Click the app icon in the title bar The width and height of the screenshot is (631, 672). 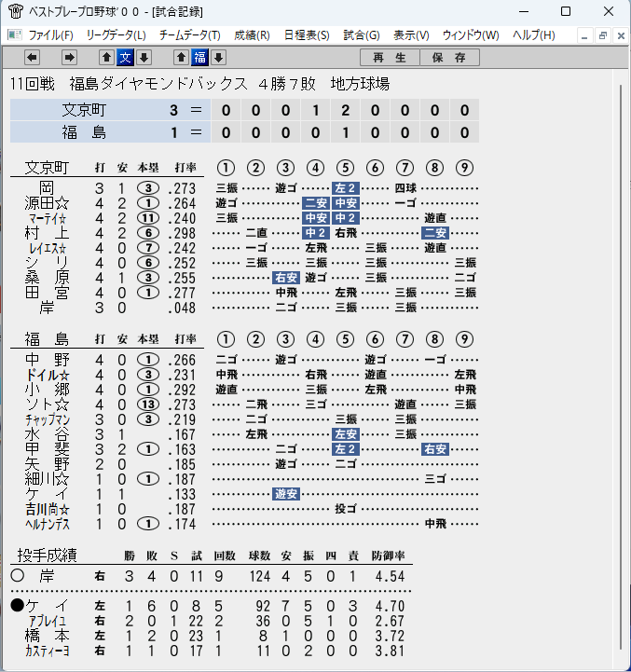click(16, 11)
